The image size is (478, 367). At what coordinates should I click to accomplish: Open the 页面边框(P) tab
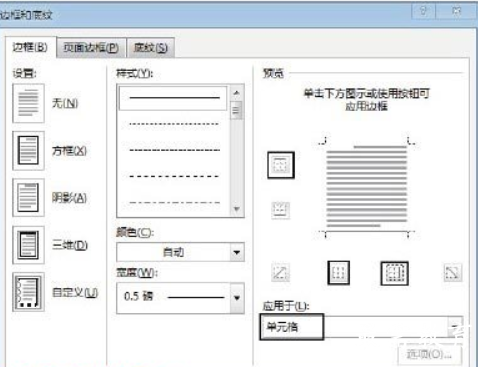[91, 48]
